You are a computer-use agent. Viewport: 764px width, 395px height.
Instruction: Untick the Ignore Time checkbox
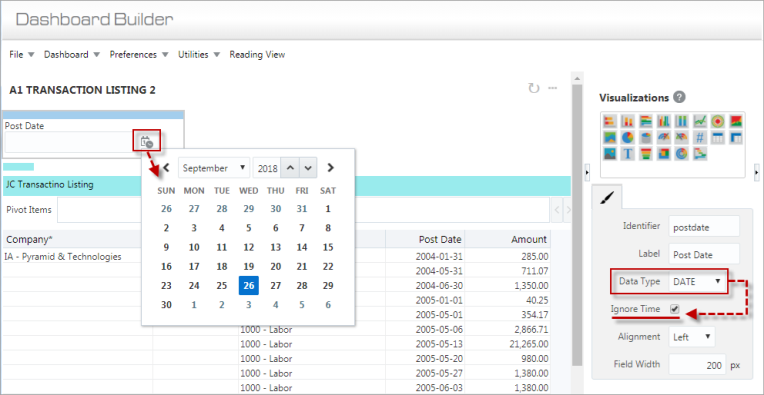pos(675,309)
